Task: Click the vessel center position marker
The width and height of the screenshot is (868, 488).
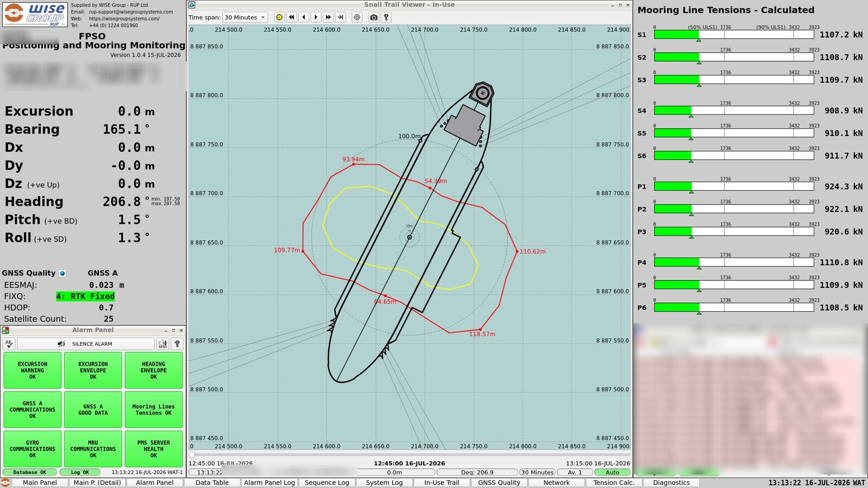Action: 410,237
